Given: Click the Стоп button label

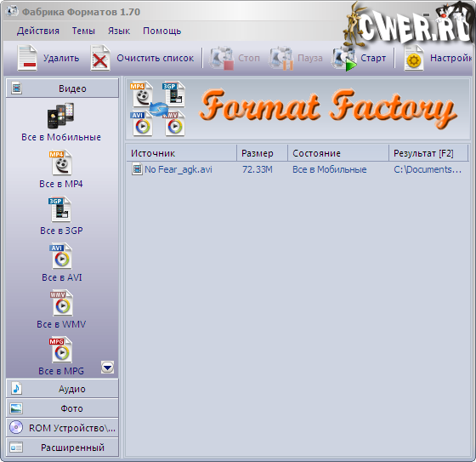Looking at the screenshot, I should pyautogui.click(x=249, y=58).
